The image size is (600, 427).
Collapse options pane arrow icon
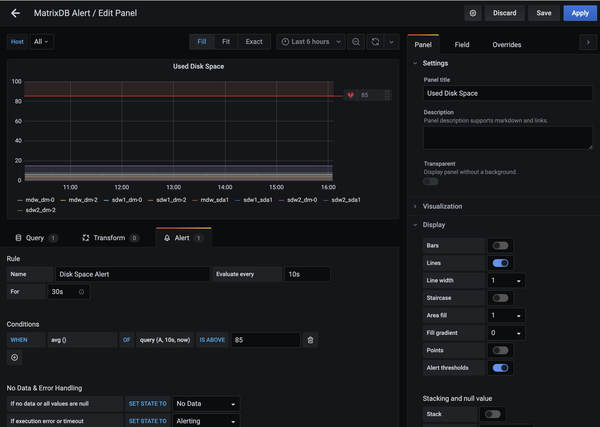(x=588, y=42)
